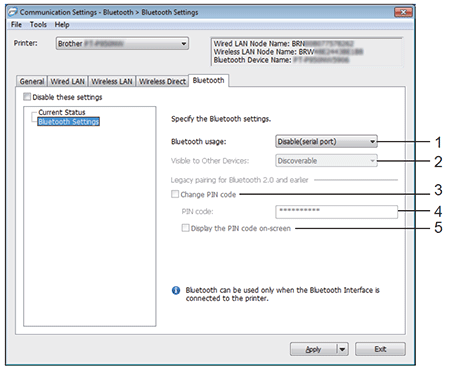450x380 pixels.
Task: Toggle Display the PIN code on-screen
Action: click(185, 228)
